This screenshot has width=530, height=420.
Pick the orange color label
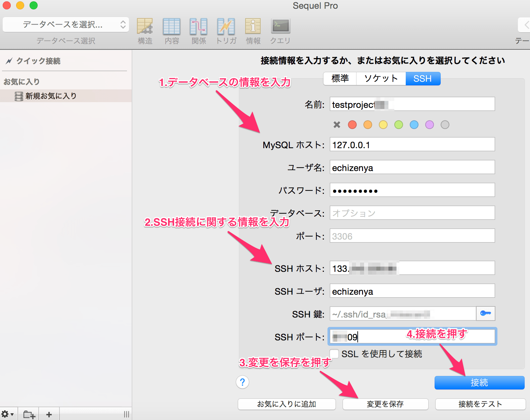tap(368, 125)
